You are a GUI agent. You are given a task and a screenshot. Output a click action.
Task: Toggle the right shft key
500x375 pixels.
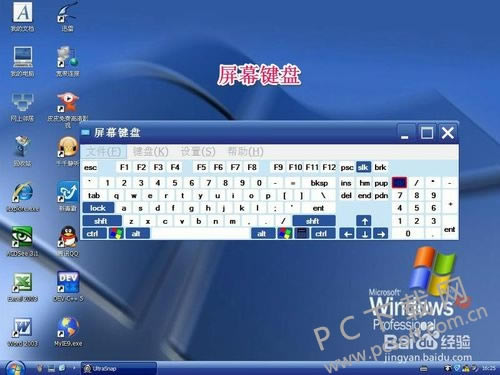coord(314,221)
